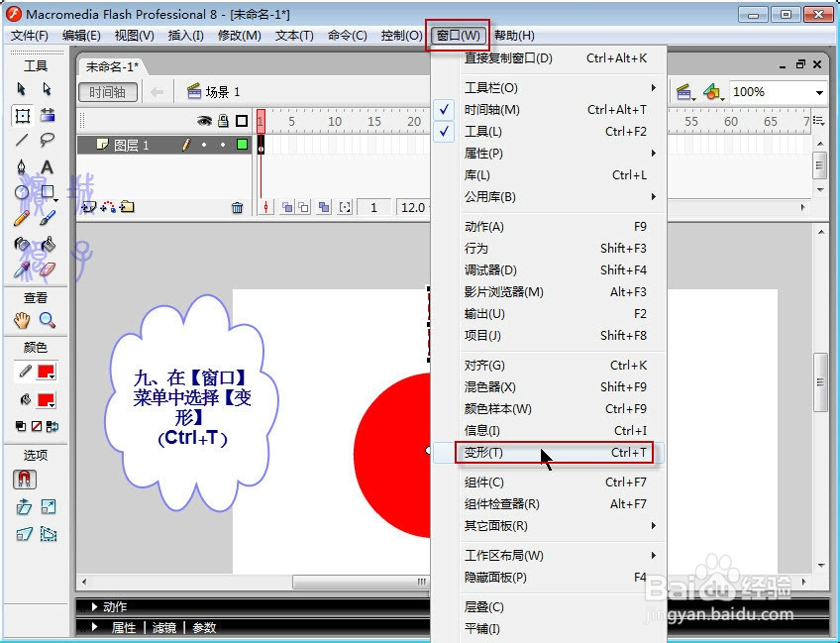Expand the 属性 panel triangle

click(x=95, y=626)
